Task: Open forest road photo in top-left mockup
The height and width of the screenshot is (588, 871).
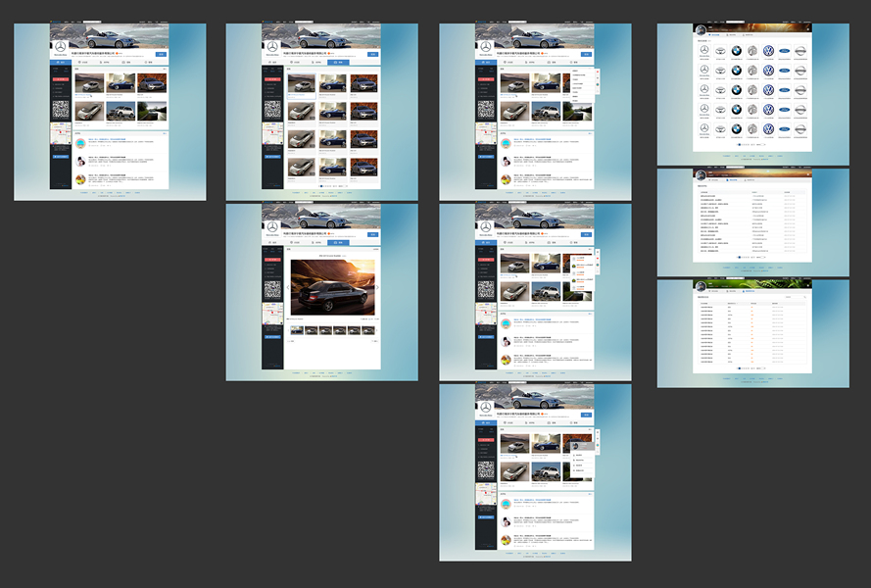Action: point(152,111)
